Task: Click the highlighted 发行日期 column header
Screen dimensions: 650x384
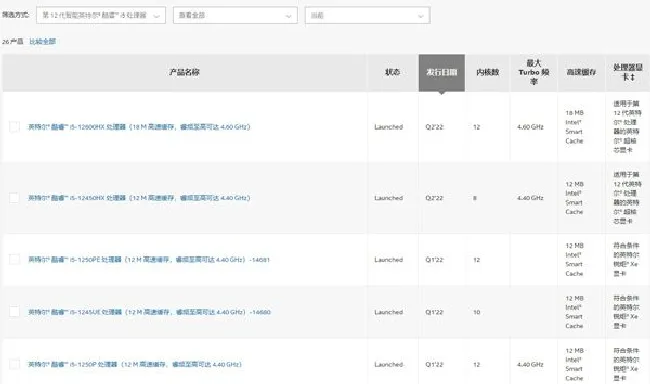Action: coord(441,73)
